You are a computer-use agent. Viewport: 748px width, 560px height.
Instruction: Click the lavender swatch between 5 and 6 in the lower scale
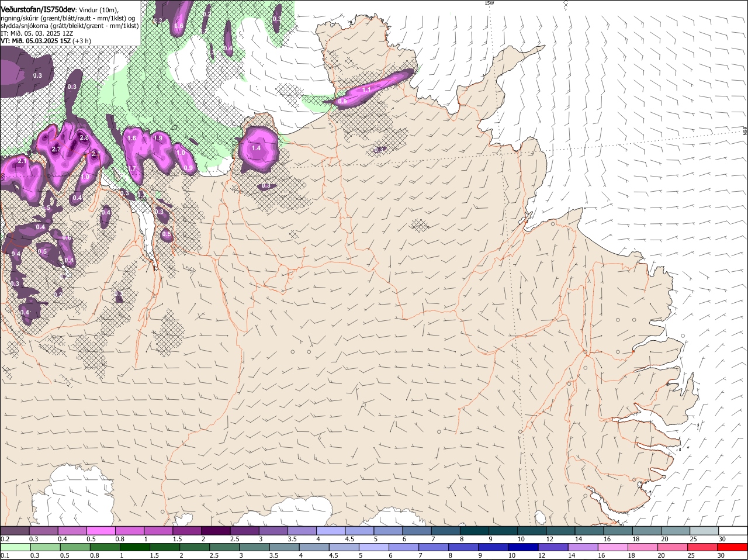coord(373,547)
